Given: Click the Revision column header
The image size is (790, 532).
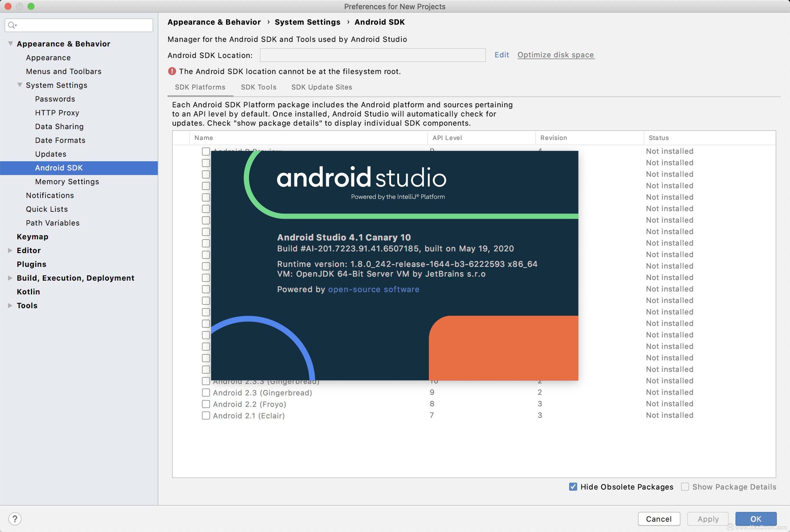Looking at the screenshot, I should click(x=589, y=138).
